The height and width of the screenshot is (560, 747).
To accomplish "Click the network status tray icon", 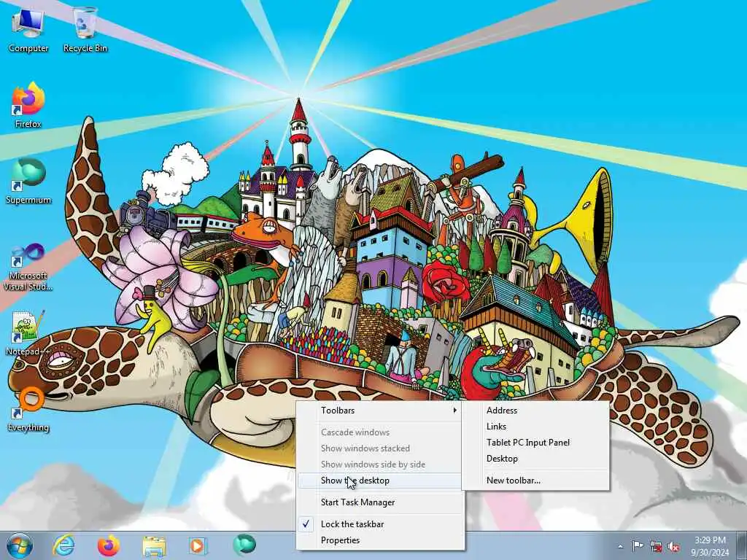I will coord(656,547).
